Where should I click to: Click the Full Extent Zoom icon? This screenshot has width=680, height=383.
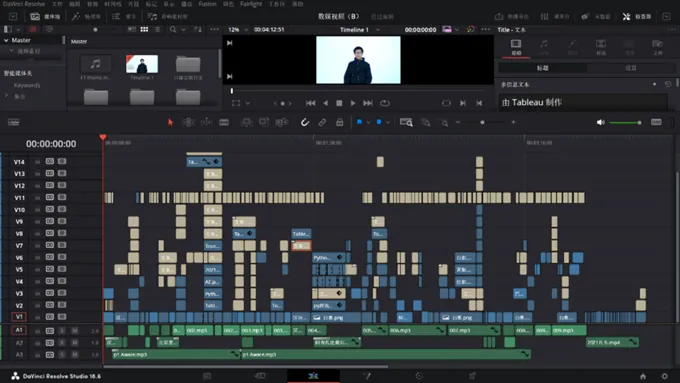(x=406, y=122)
